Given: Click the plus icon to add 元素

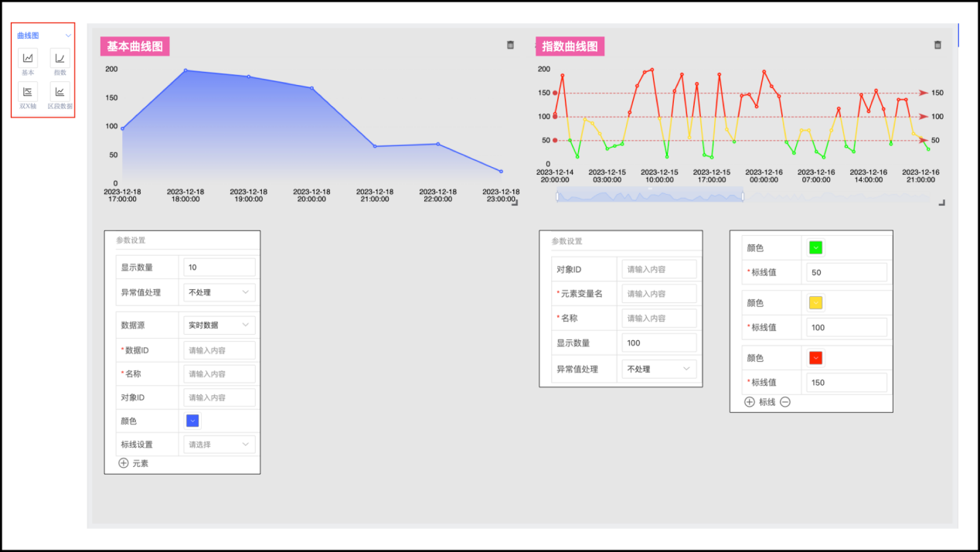Looking at the screenshot, I should coord(124,463).
